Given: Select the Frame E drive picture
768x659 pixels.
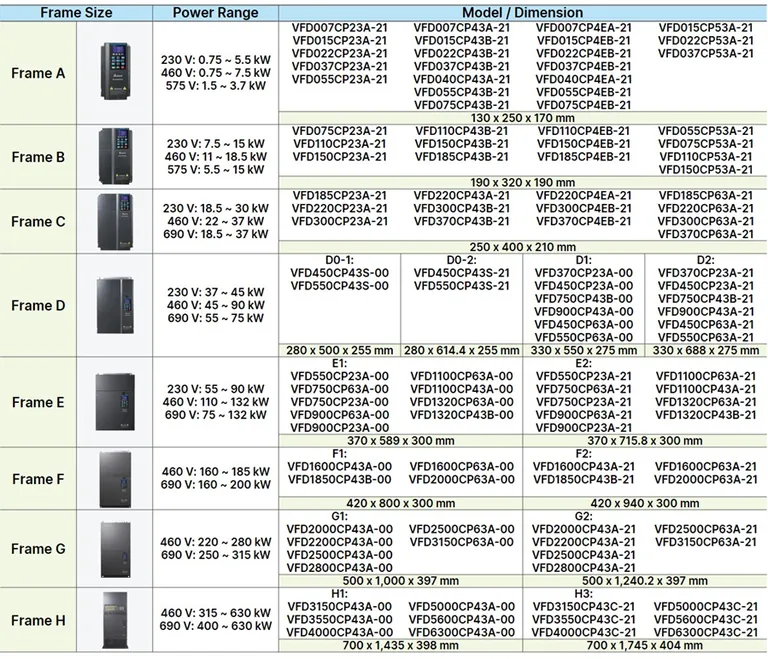Looking at the screenshot, I should (x=115, y=400).
